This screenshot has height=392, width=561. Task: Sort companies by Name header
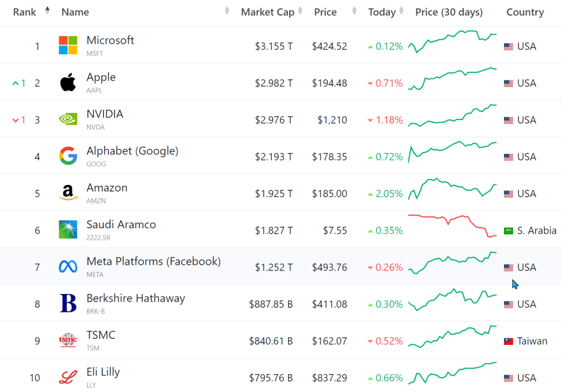pyautogui.click(x=75, y=12)
